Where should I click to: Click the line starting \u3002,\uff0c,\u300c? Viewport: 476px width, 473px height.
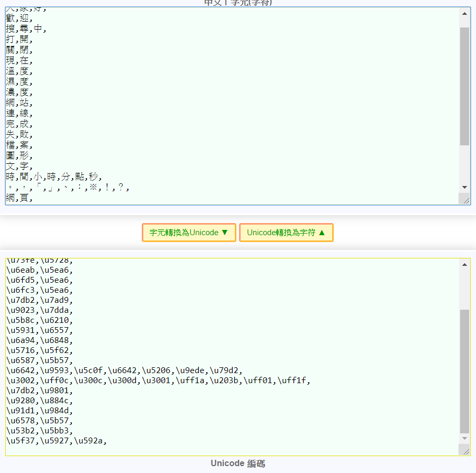158,381
